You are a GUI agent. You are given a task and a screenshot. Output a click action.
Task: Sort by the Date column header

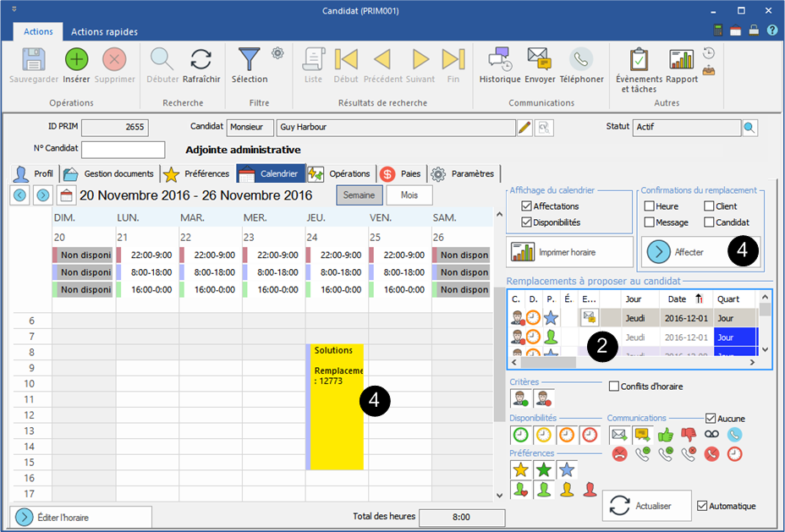pos(682,299)
